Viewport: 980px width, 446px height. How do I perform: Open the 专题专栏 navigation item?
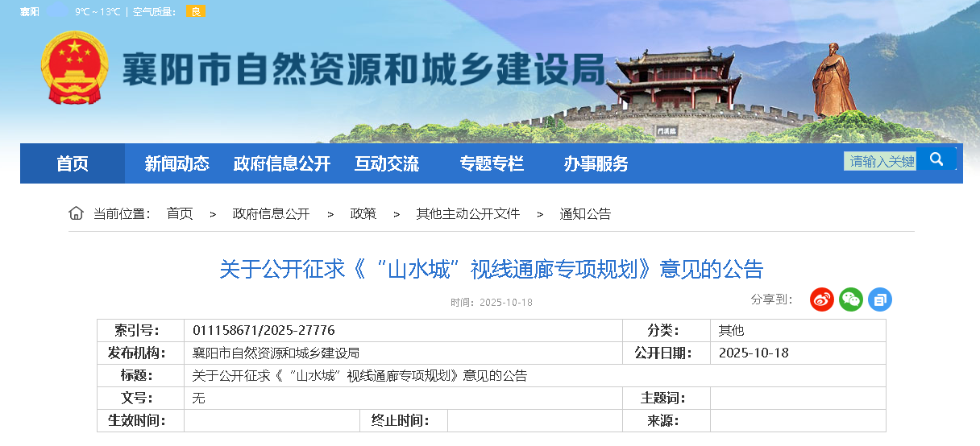[492, 163]
